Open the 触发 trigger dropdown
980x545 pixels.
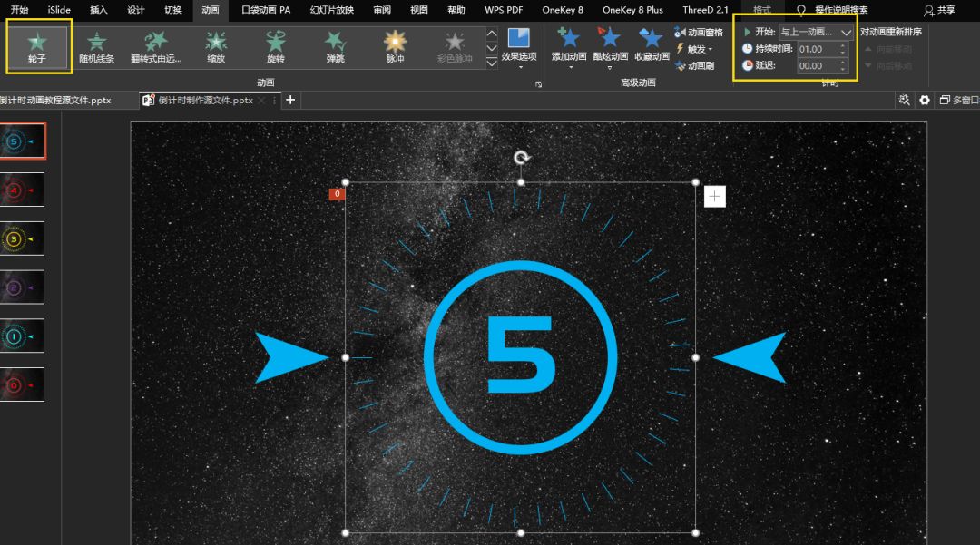pyautogui.click(x=694, y=49)
